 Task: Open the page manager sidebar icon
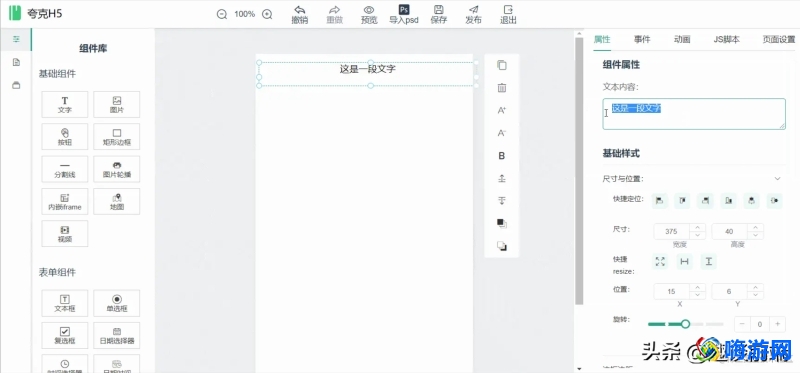(x=16, y=62)
